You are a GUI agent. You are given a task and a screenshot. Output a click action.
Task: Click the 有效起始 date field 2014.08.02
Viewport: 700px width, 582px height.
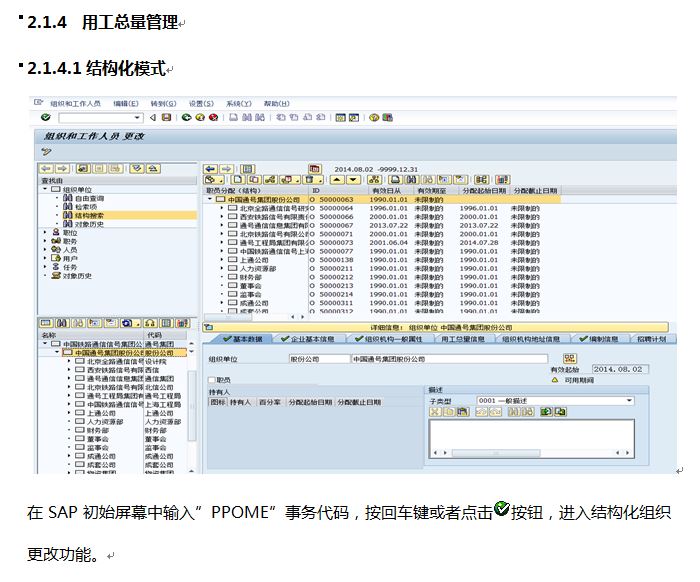620,369
